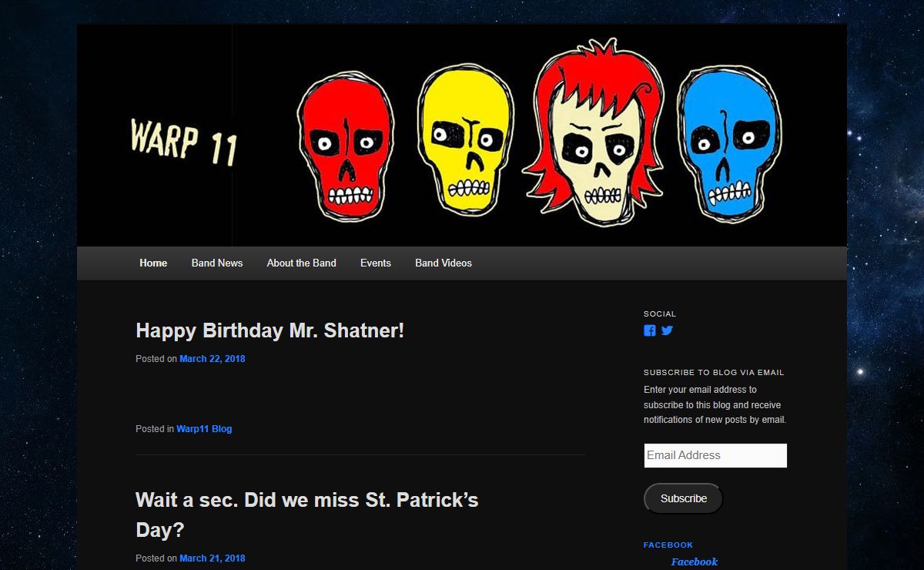
Task: Click the Subscribe to Blog via Email heading
Action: 714,373
